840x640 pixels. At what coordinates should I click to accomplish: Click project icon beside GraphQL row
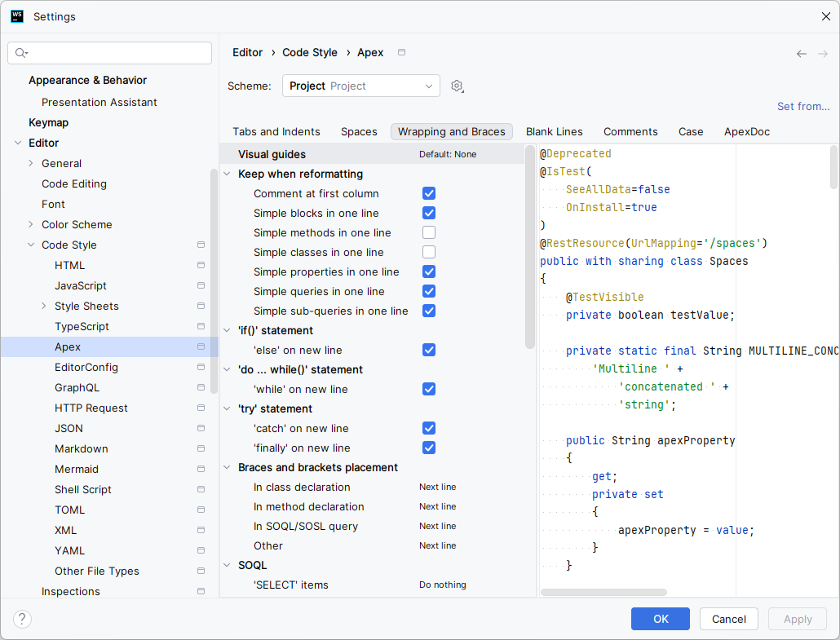(201, 387)
